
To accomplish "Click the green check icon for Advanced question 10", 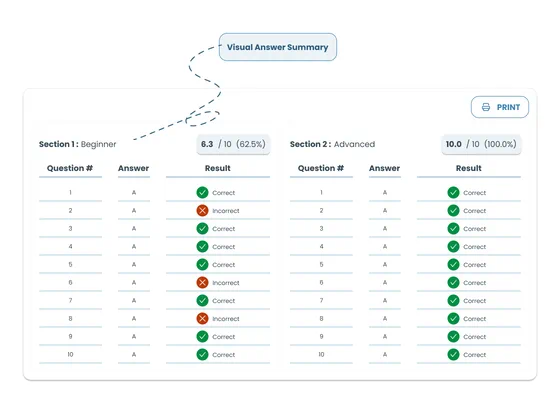I will point(454,355).
